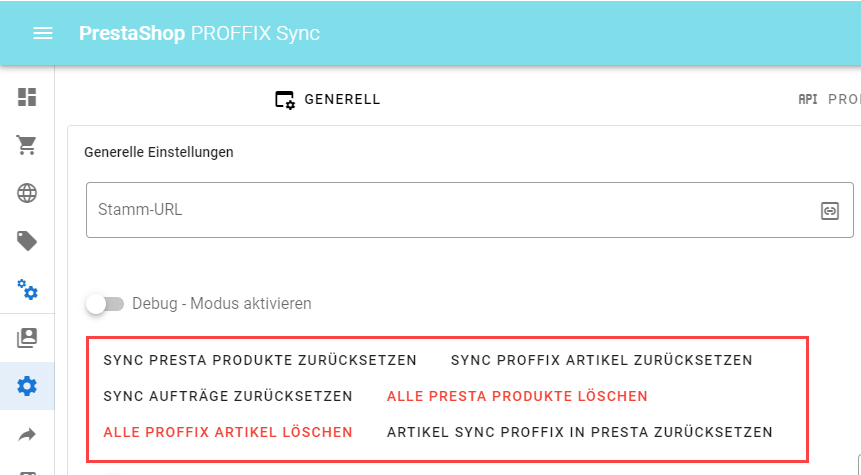Click the link icon in Stamm-URL field
The image size is (861, 475).
coord(829,210)
